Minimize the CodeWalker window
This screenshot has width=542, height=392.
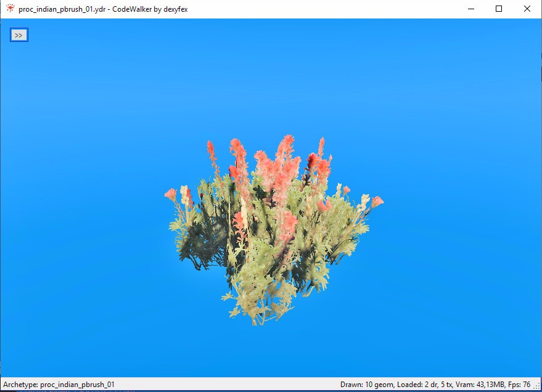pyautogui.click(x=471, y=9)
